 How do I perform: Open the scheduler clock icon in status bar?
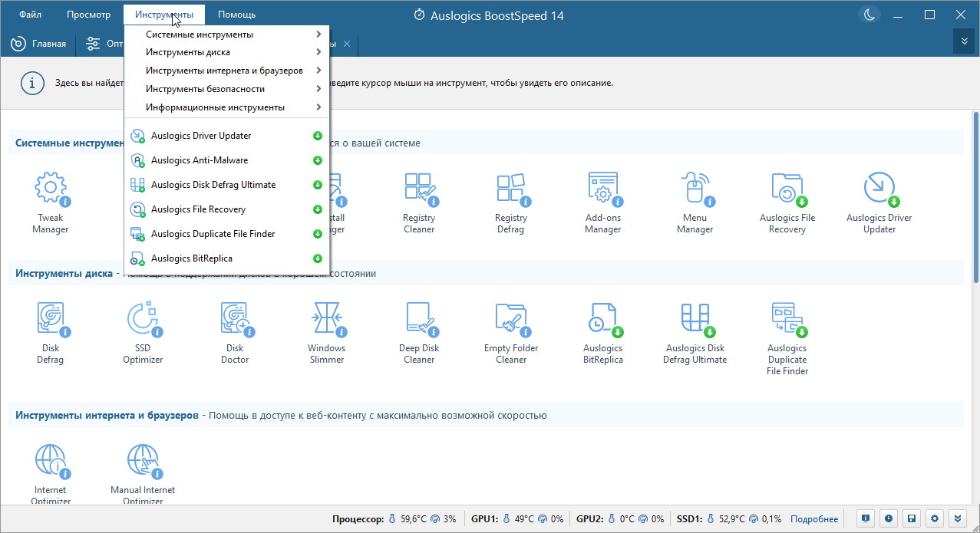pos(888,518)
